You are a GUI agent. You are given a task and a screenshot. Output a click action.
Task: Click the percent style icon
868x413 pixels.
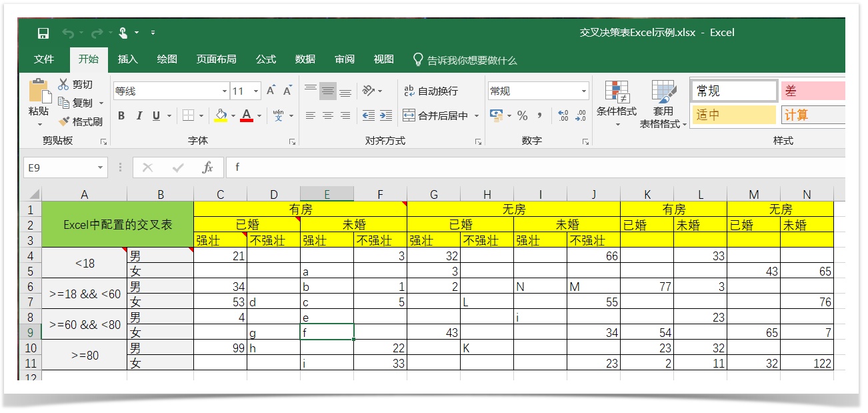pyautogui.click(x=522, y=116)
